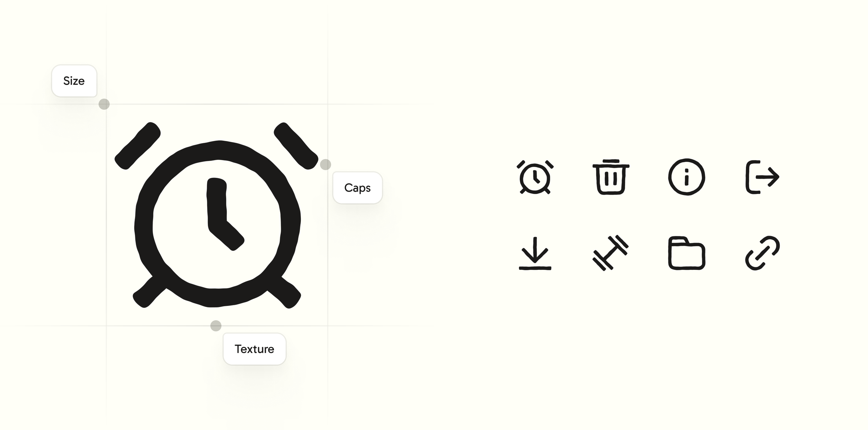Click the small alarm clock icon

(535, 177)
